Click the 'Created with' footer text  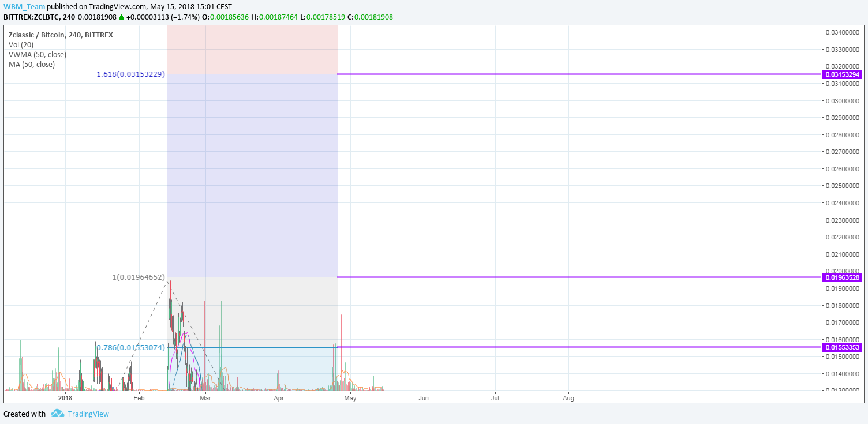(x=24, y=414)
